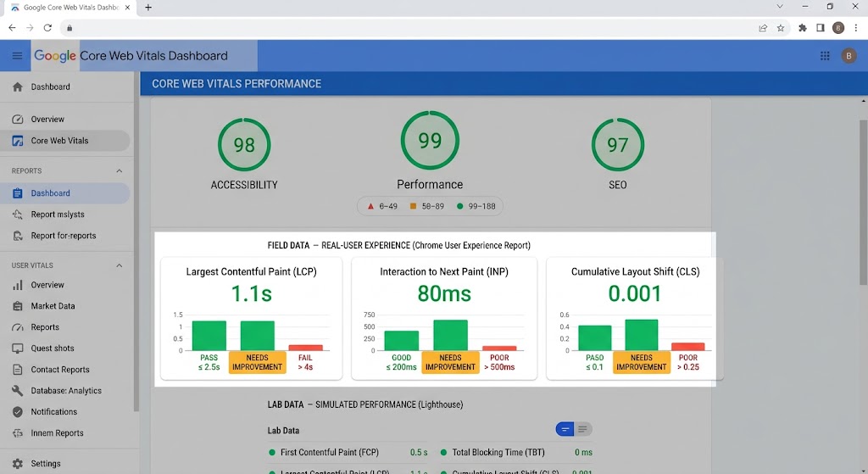868x474 pixels.
Task: Open the tab search dropdown arrow
Action: [x=780, y=7]
